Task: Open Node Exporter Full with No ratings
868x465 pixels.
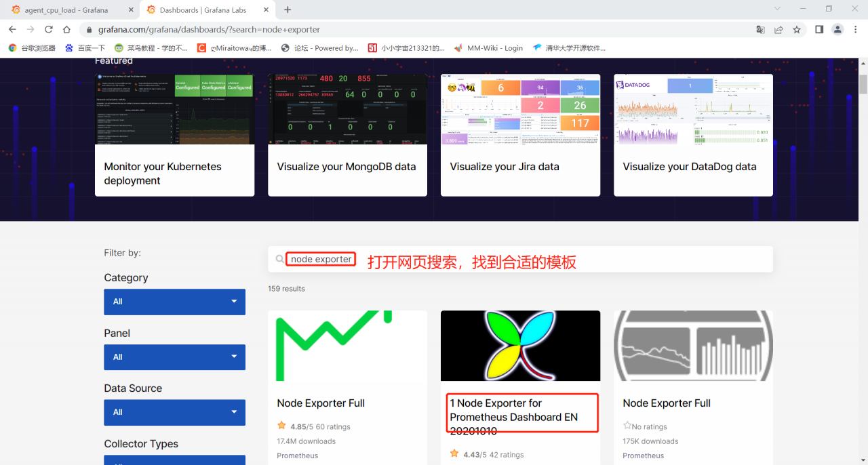Action: (x=667, y=403)
